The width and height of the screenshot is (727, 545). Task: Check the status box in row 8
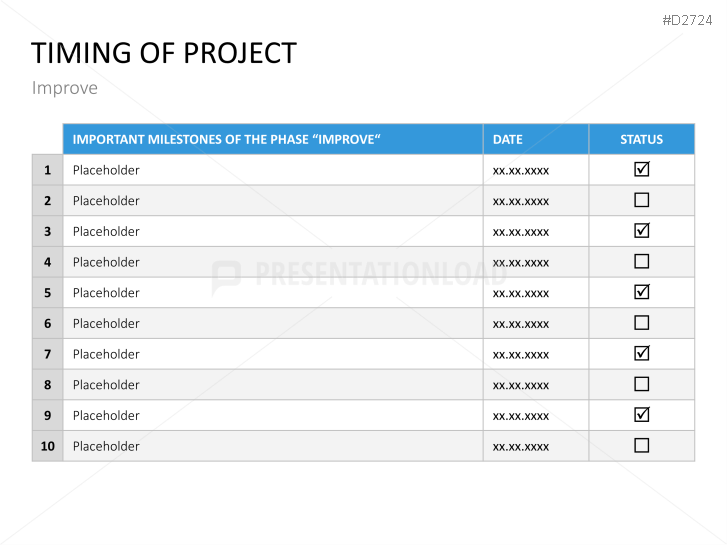(x=642, y=384)
